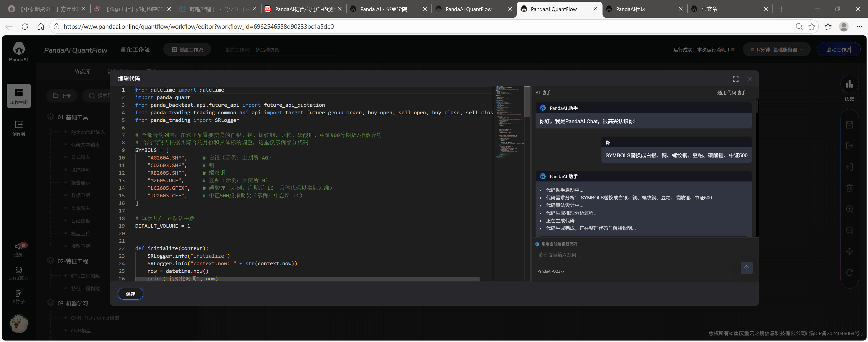
Task: Click the trash delete icon in right toolbar
Action: click(x=850, y=188)
